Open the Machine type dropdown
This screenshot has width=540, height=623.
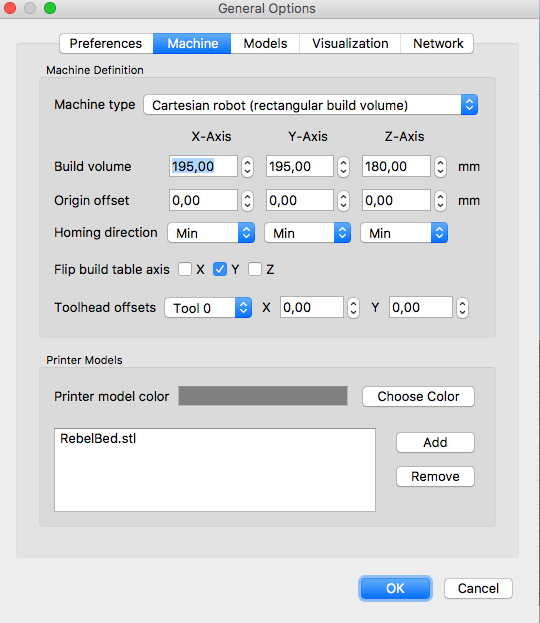(310, 105)
